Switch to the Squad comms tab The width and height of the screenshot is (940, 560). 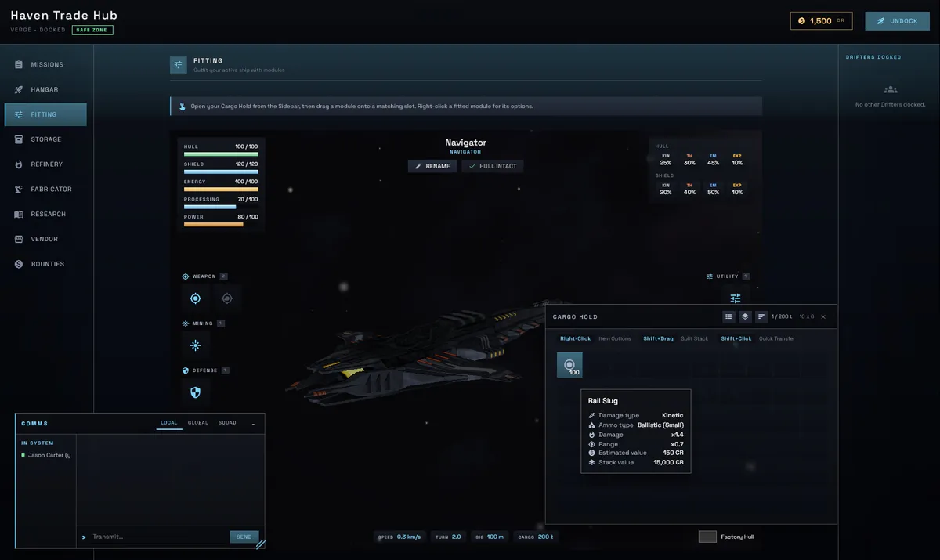(227, 423)
